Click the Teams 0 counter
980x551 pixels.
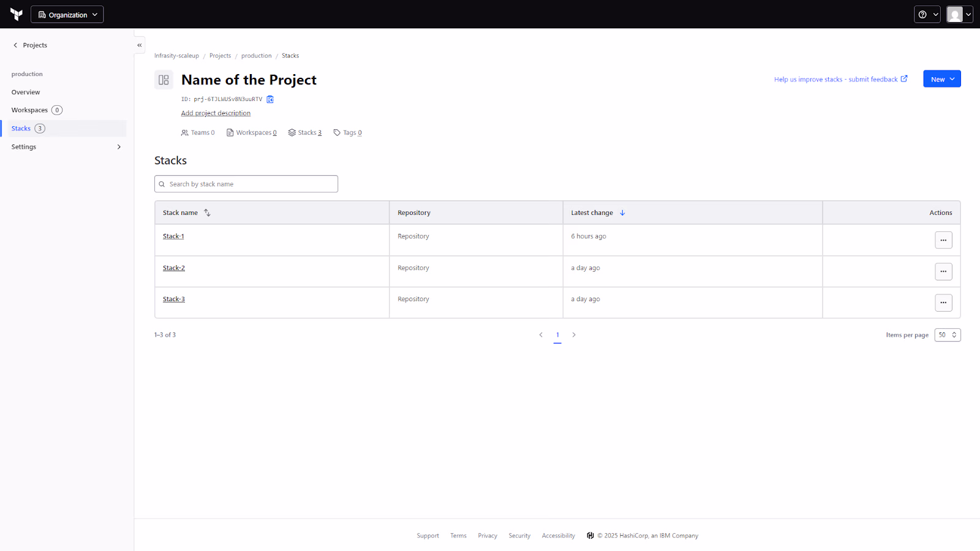[198, 133]
